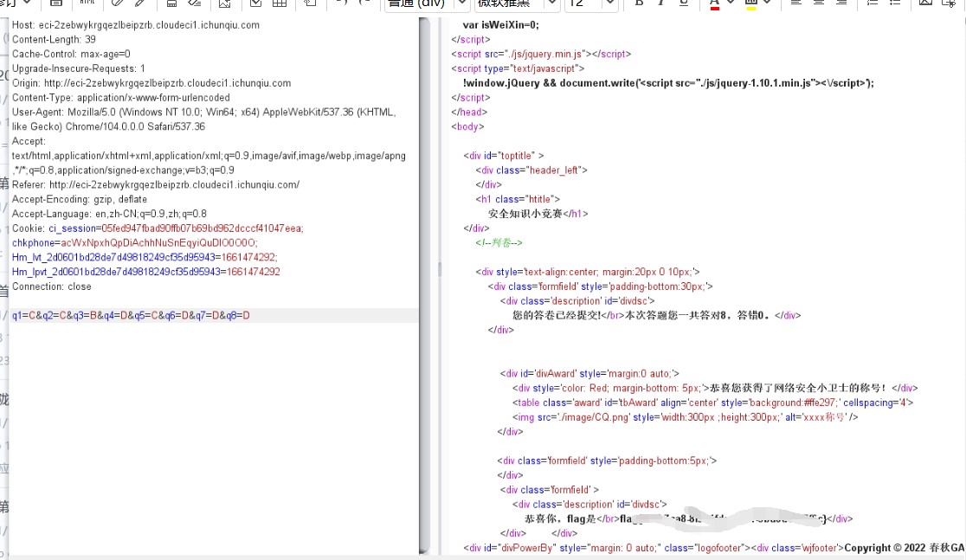Screen dimensions: 966x560
Task: Click the ci_session cookie value
Action: tap(203, 229)
